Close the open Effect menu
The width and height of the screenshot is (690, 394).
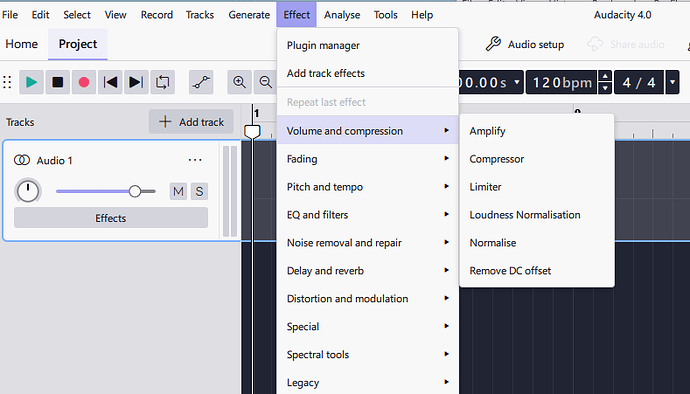[297, 15]
